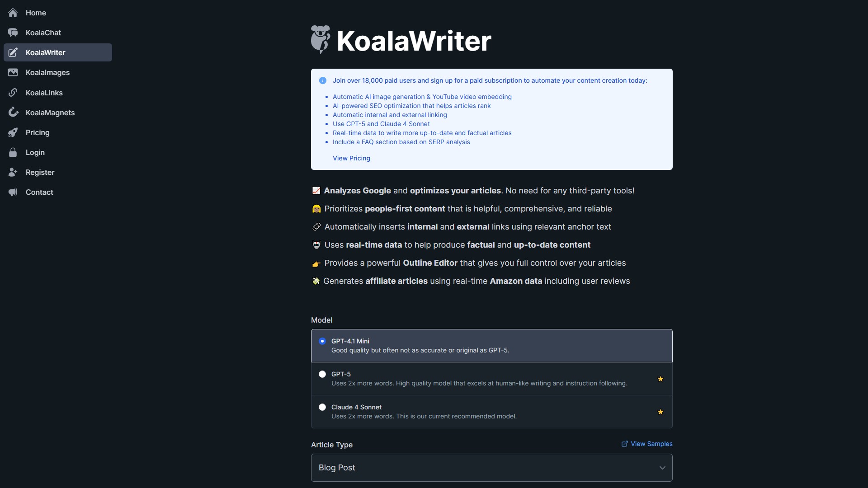Click the Pricing rocket icon

[13, 132]
